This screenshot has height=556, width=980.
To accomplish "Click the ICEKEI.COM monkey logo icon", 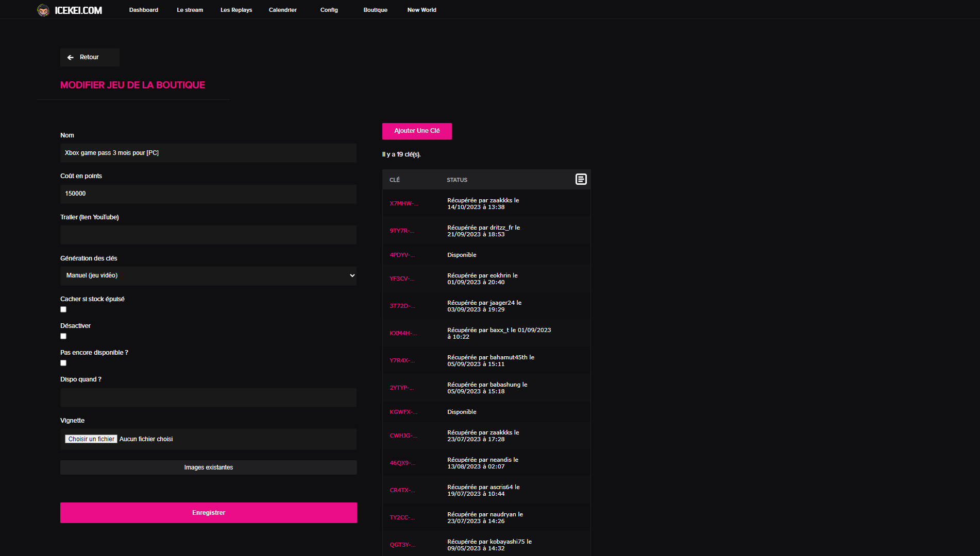I will (43, 10).
